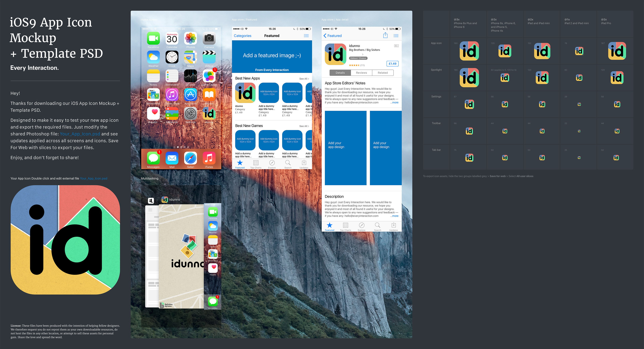Image resolution: width=644 pixels, height=349 pixels.
Task: Open idunno app in Best New Apps
Action: point(245,93)
